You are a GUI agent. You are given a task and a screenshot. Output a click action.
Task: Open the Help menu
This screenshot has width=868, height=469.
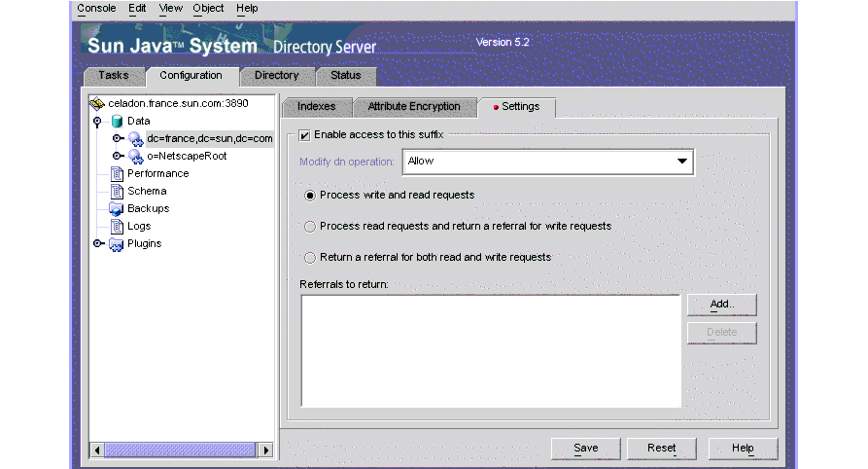pyautogui.click(x=247, y=9)
